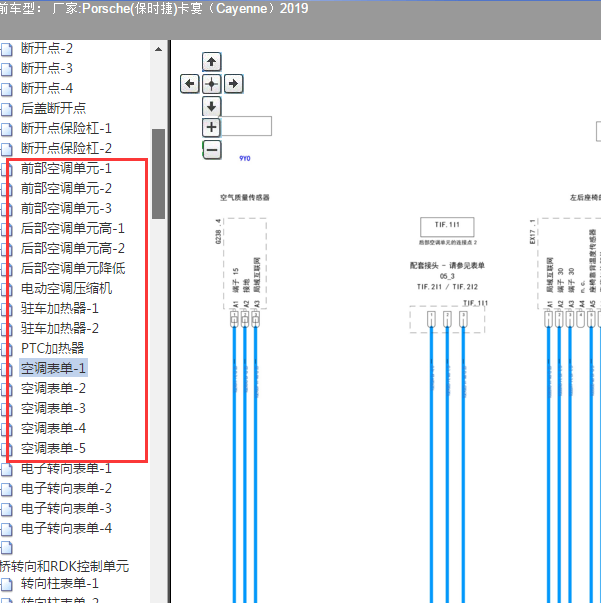The width and height of the screenshot is (601, 603).
Task: Open 空调表单-3 in the tree
Action: click(53, 408)
